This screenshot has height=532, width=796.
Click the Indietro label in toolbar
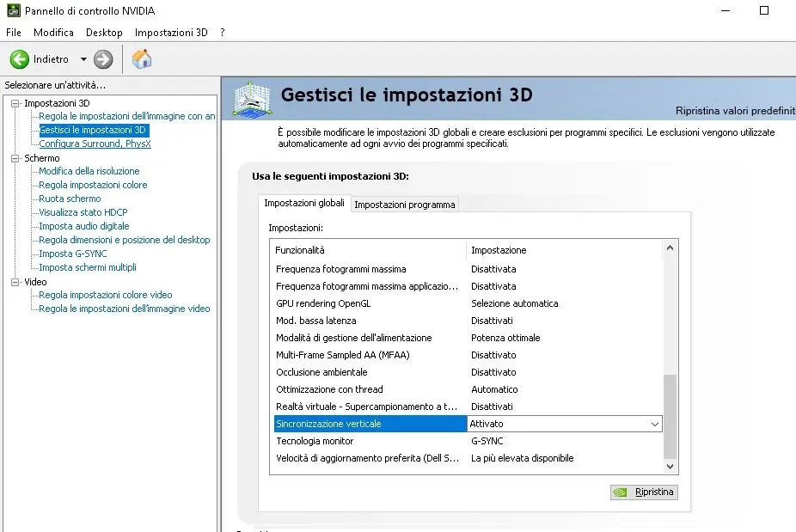pos(51,59)
